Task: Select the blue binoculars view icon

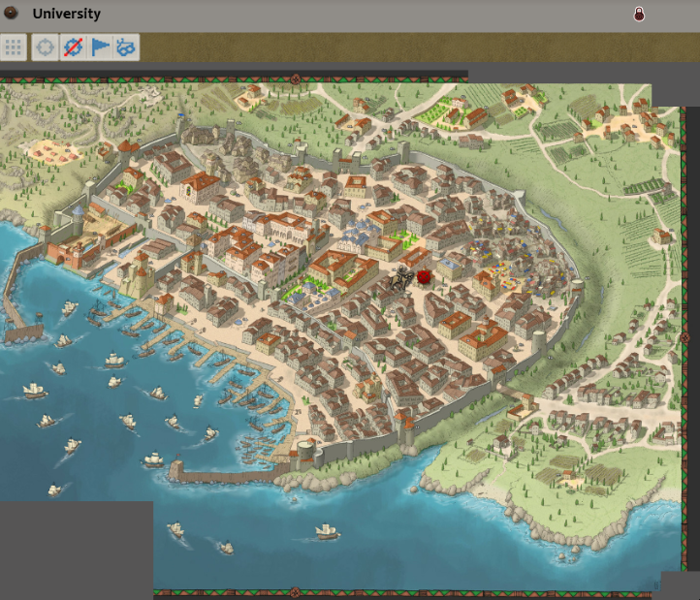Action: click(127, 47)
